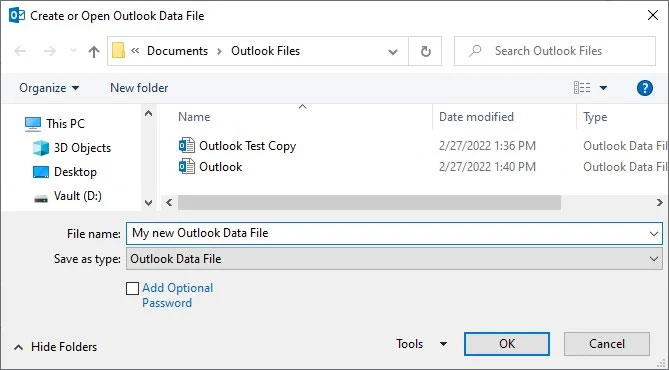Open the Tools dropdown menu
This screenshot has width=669, height=370.
(422, 344)
